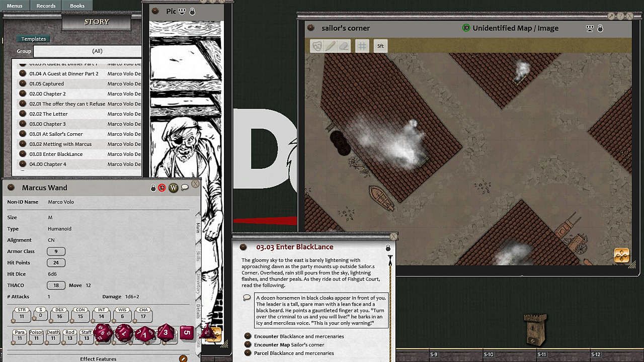Toggle lock on sailor's corner map

click(600, 28)
